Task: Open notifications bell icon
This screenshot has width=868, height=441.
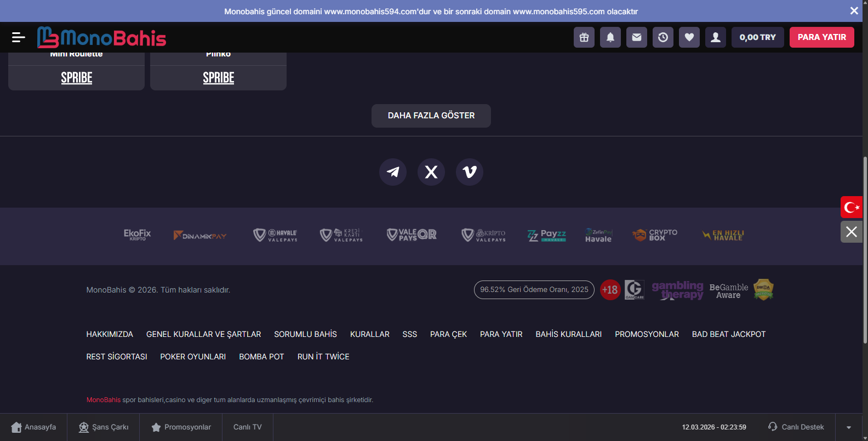Action: point(610,37)
